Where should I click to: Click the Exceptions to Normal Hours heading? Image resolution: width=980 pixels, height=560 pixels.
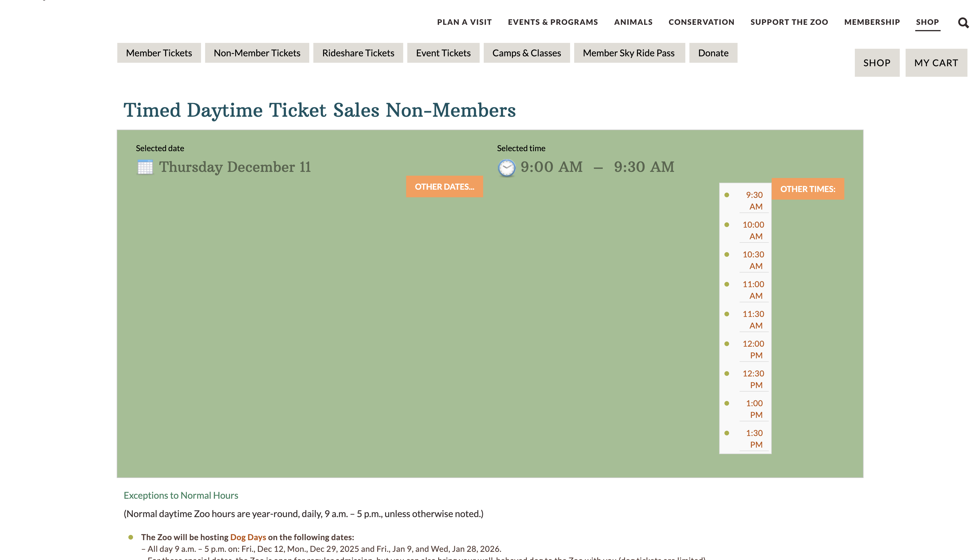tap(181, 496)
